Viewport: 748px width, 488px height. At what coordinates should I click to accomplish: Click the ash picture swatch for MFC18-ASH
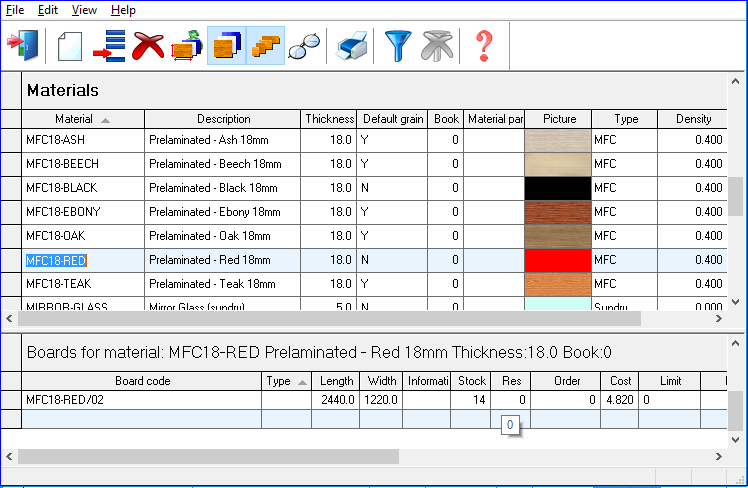pos(558,140)
